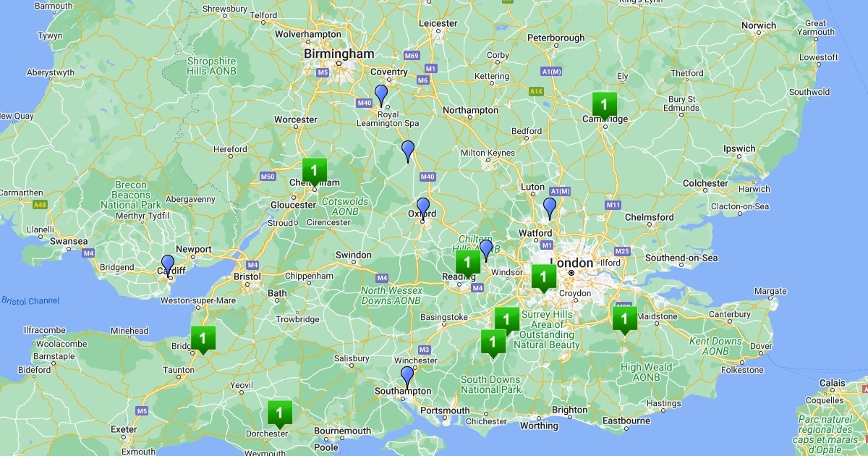Screen dimensions: 868x456
Task: Click the green marker southwest of London
Action: [544, 278]
